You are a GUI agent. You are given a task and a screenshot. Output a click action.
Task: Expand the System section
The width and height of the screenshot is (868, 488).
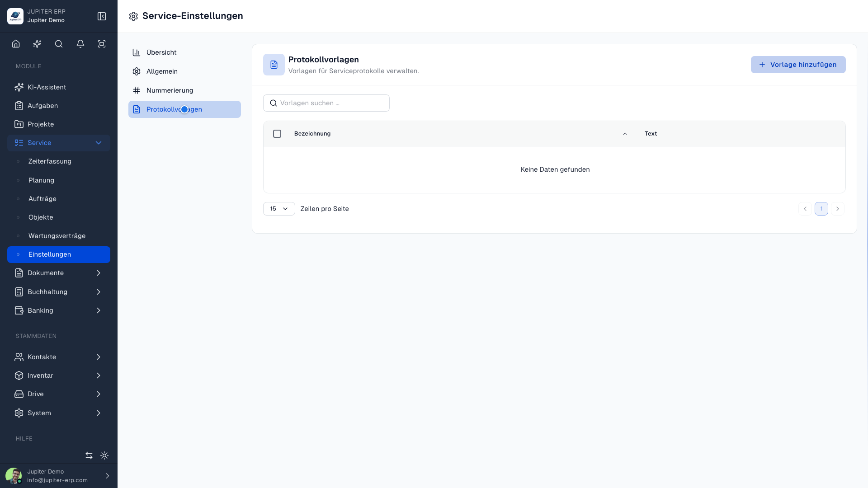coord(59,413)
